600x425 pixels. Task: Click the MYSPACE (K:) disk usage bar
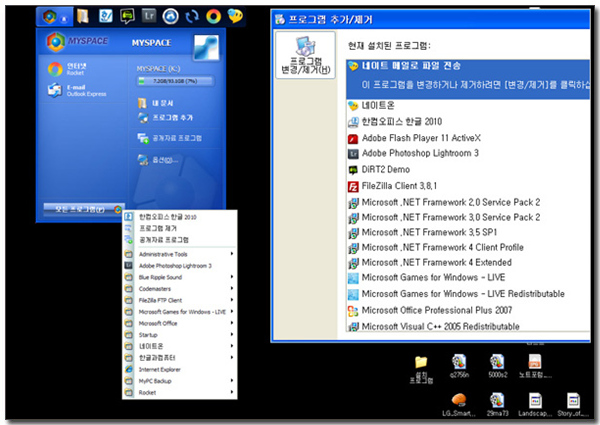tap(176, 81)
